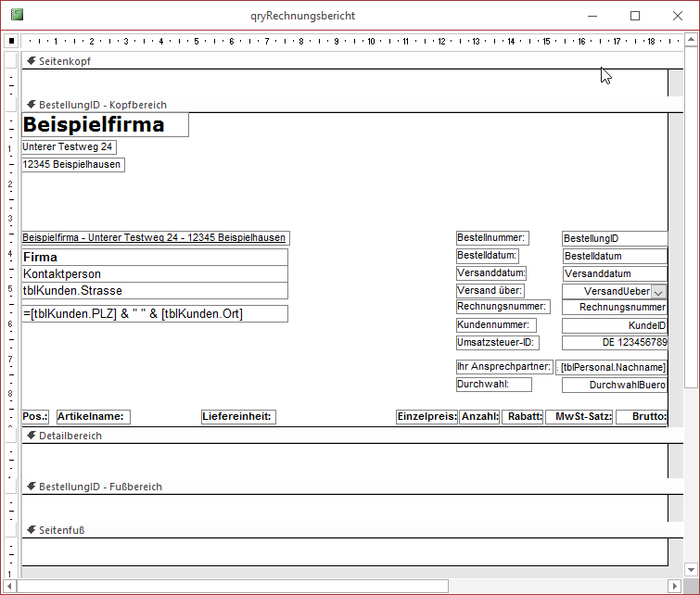Screen dimensions: 700x595
Task: Select the Bestelldatum text box
Action: 615,257
